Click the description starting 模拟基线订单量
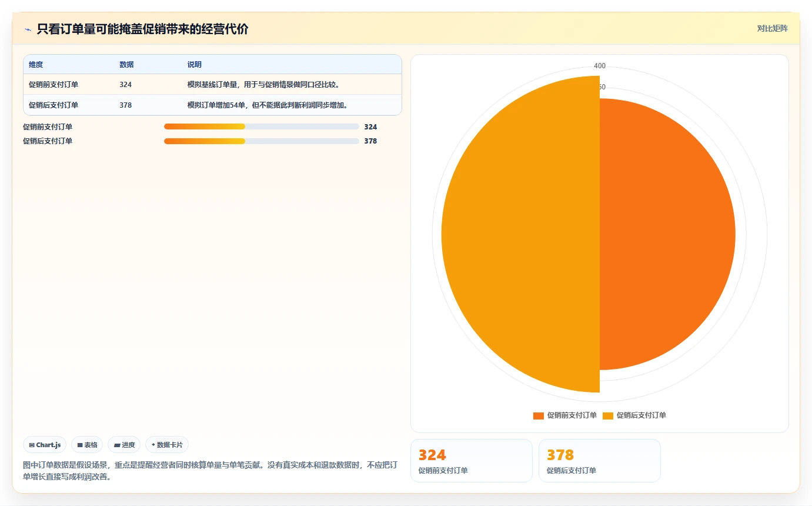The height and width of the screenshot is (506, 812). pyautogui.click(x=263, y=85)
